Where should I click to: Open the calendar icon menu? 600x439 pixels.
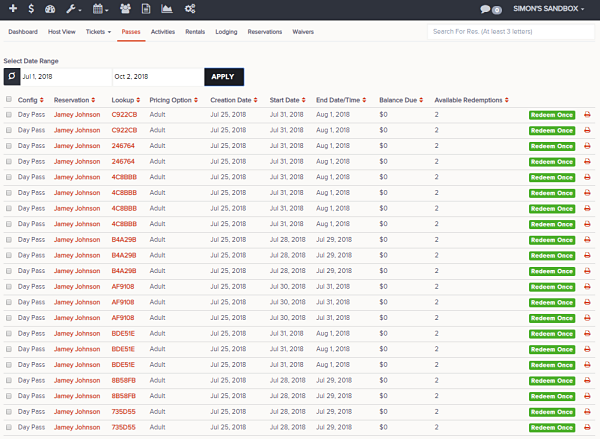(x=100, y=9)
